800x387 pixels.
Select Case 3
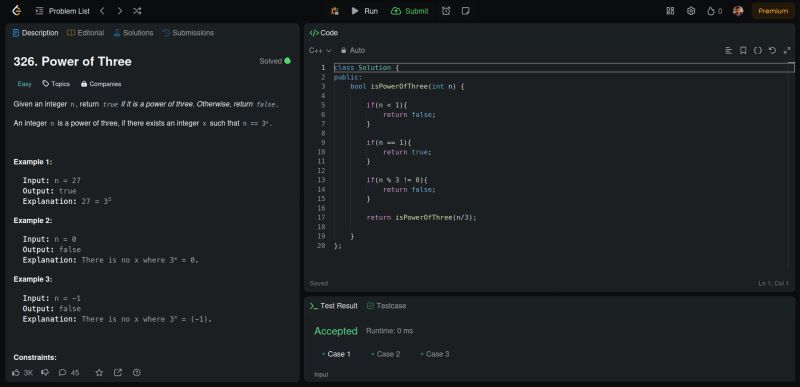point(435,354)
